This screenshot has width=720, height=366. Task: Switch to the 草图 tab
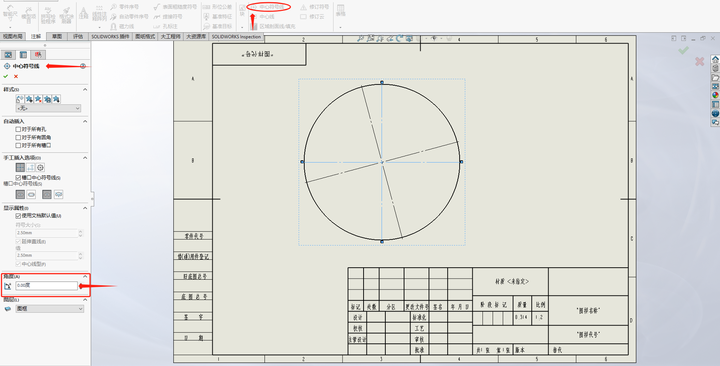pyautogui.click(x=57, y=36)
